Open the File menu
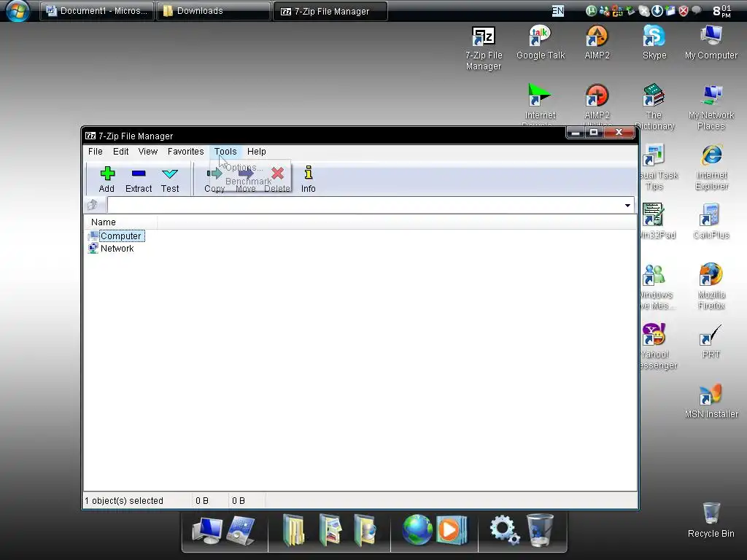 96,152
